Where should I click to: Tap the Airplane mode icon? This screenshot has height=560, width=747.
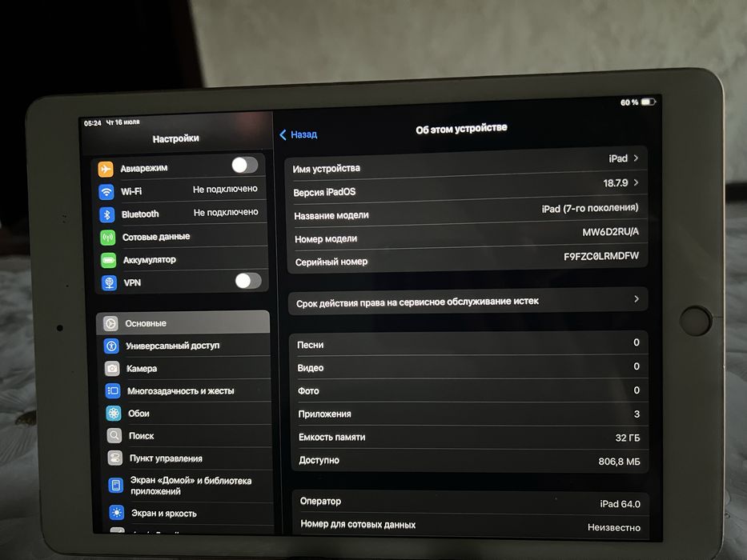pyautogui.click(x=106, y=169)
